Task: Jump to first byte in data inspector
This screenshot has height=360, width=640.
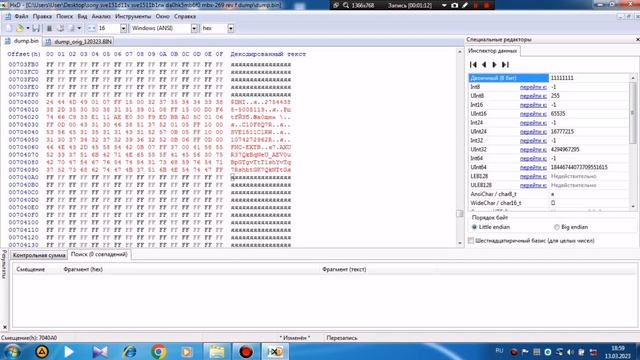Action: tap(473, 64)
